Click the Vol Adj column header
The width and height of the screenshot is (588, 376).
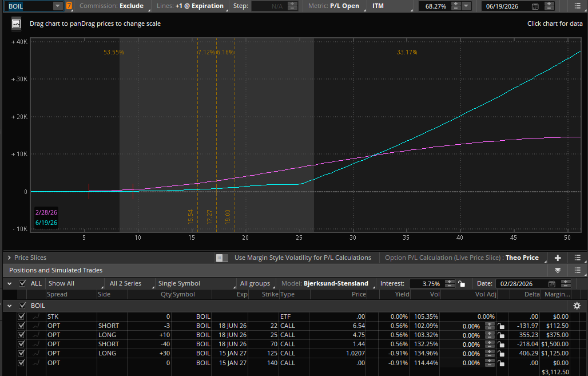(486, 294)
